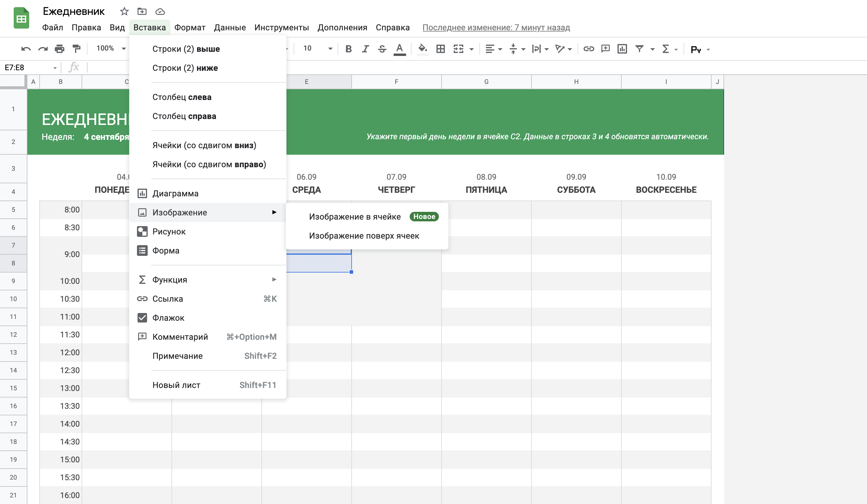Expand the merge cells dropdown arrow
The height and width of the screenshot is (504, 867).
click(x=471, y=49)
